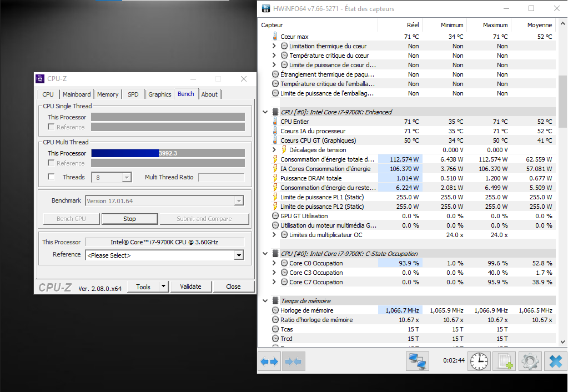
Task: Click the Single Thread This Processor bar
Action: (x=168, y=117)
